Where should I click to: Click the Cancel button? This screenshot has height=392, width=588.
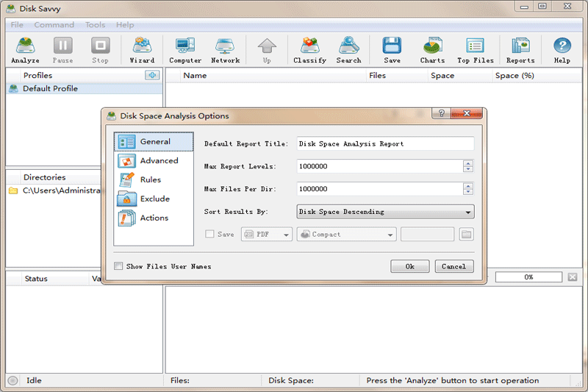[454, 266]
